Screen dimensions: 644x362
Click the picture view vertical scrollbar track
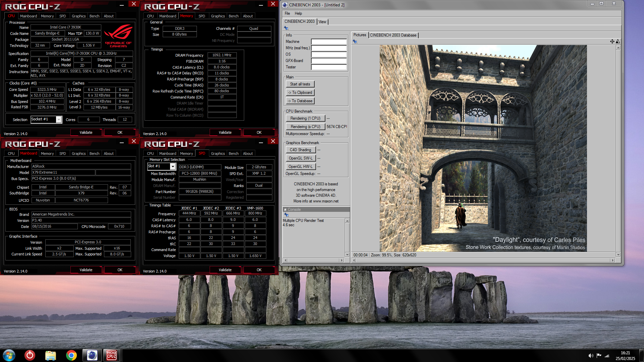618,151
